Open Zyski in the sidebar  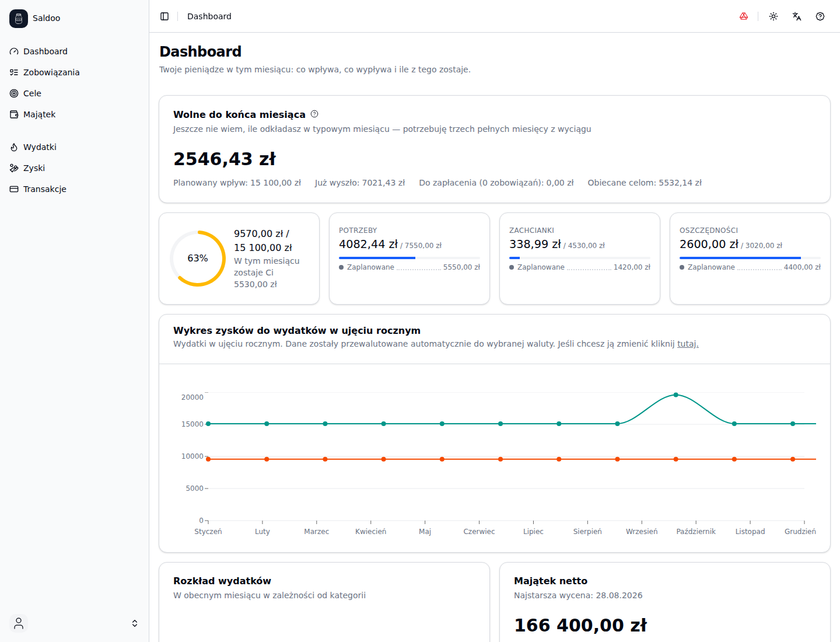click(x=75, y=168)
